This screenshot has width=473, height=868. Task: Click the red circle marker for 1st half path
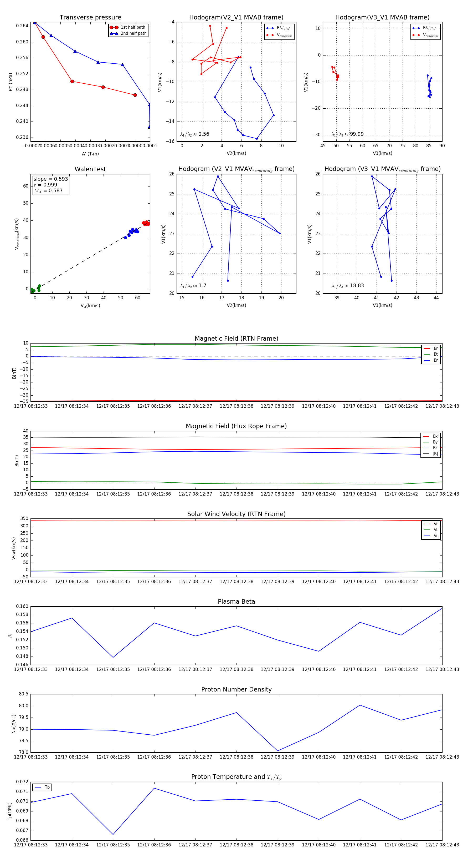(x=114, y=27)
